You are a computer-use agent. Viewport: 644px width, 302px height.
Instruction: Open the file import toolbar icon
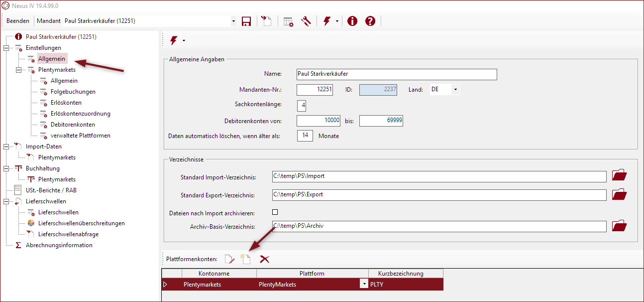(x=266, y=21)
